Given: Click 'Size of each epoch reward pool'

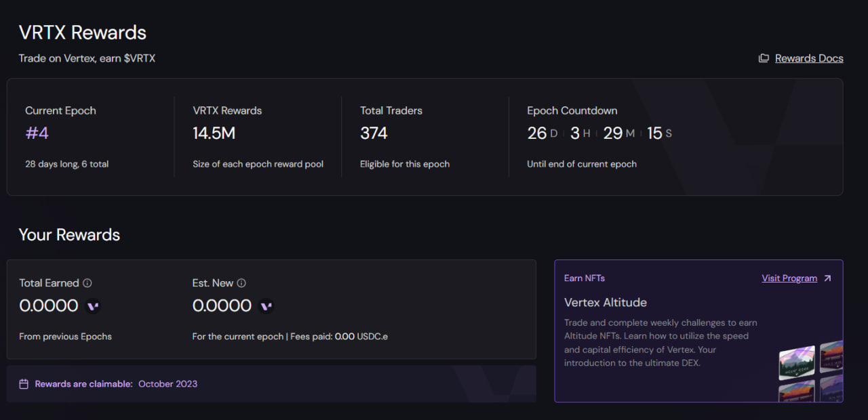Looking at the screenshot, I should pos(258,164).
